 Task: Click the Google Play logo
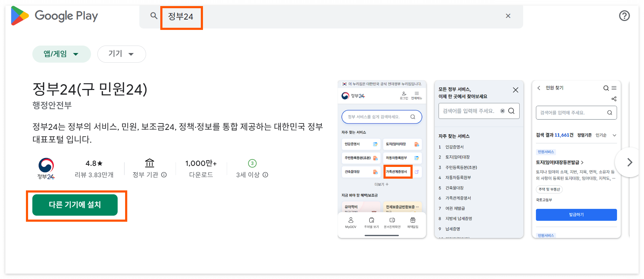[x=54, y=16]
